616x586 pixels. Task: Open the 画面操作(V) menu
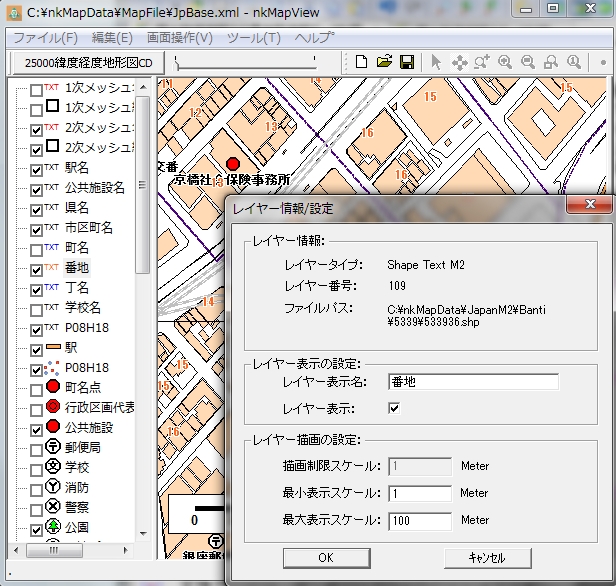click(180, 38)
